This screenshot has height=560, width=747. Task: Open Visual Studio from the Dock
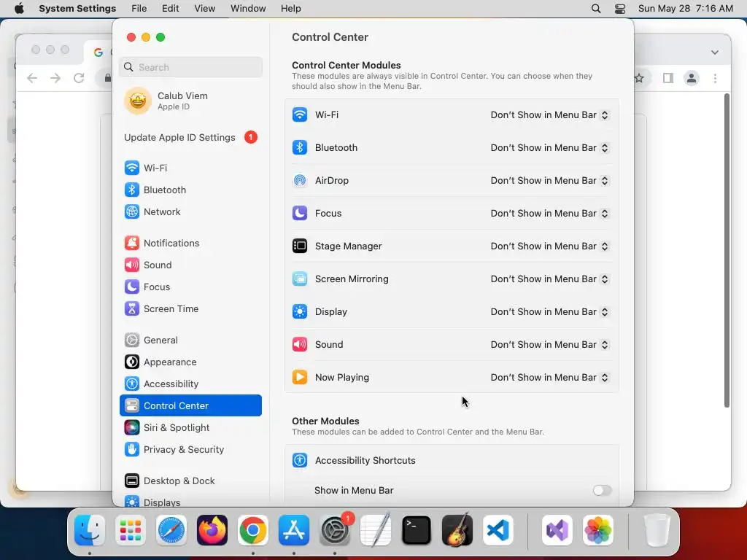pos(557,530)
